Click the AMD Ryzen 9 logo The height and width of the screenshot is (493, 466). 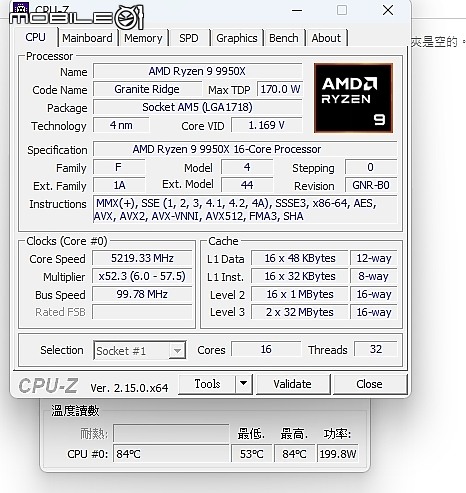point(353,98)
